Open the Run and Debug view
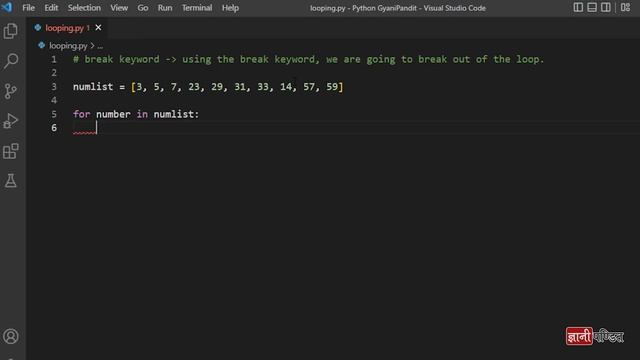Screen dimensions: 640x360 (11, 121)
